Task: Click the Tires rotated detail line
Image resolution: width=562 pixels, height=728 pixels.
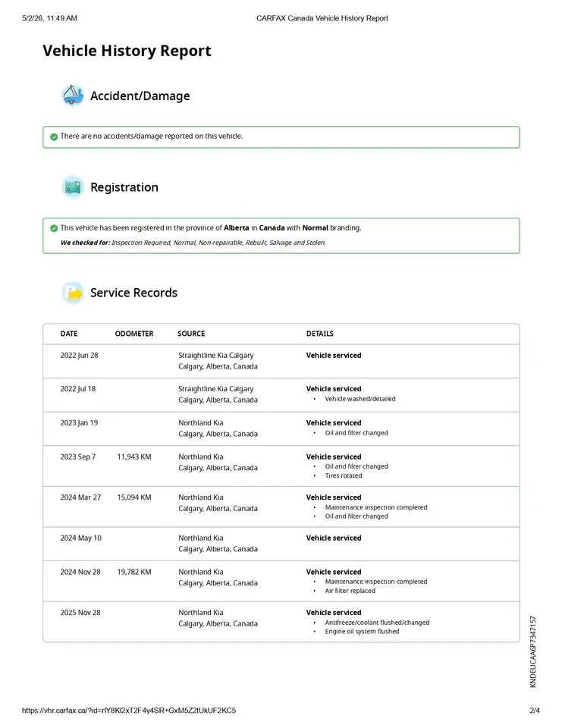Action: pyautogui.click(x=344, y=475)
